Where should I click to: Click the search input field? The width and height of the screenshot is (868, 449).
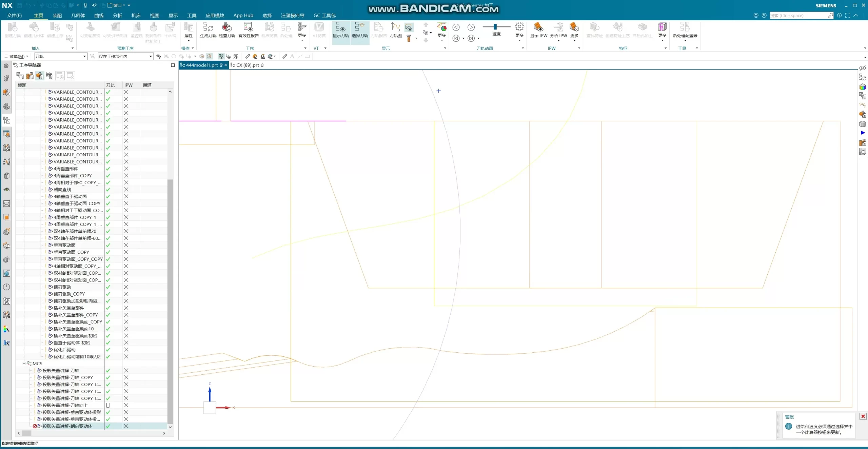[797, 16]
